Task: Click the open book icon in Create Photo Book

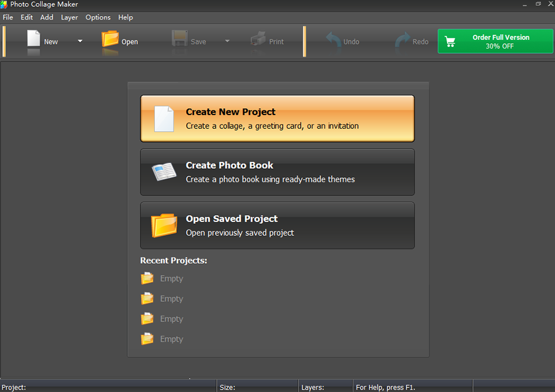Action: pyautogui.click(x=164, y=172)
